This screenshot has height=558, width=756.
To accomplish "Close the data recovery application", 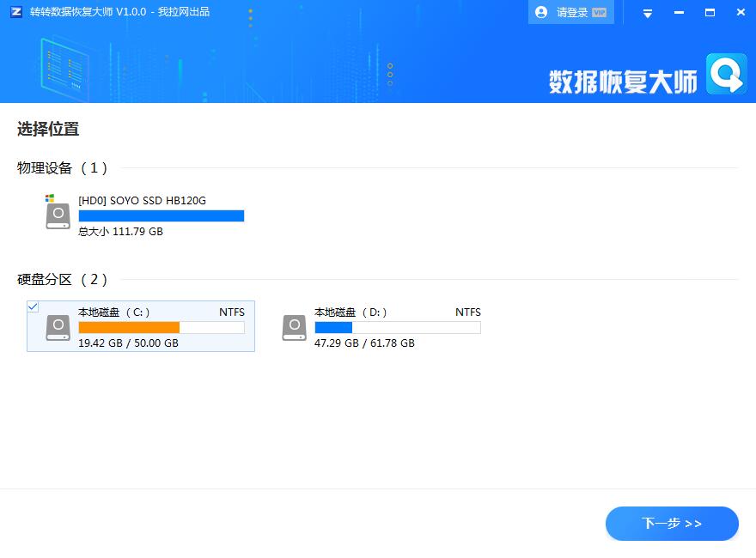I will click(x=741, y=12).
